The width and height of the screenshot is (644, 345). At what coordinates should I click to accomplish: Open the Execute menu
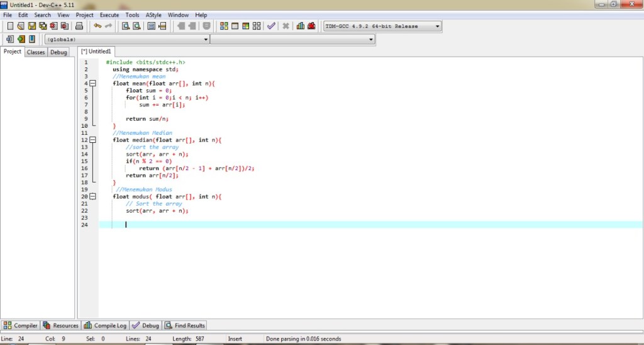(109, 14)
